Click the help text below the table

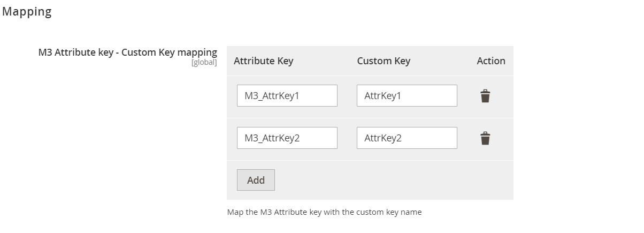tap(324, 212)
